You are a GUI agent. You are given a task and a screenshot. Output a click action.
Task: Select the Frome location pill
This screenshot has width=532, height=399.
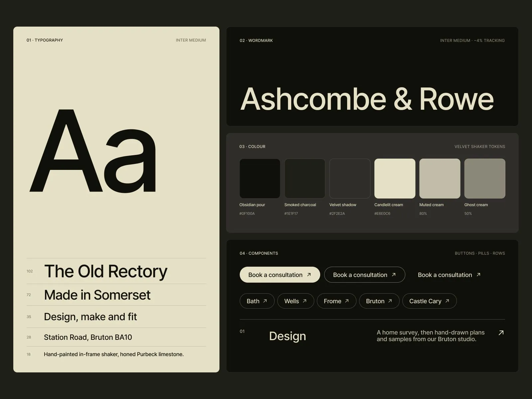[336, 301]
